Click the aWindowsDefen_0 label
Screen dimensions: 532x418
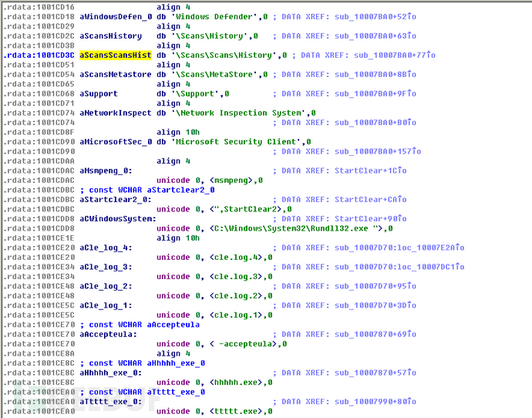point(116,17)
